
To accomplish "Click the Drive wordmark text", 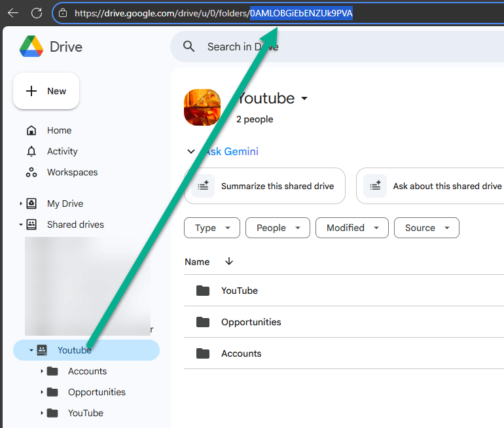I will [66, 47].
